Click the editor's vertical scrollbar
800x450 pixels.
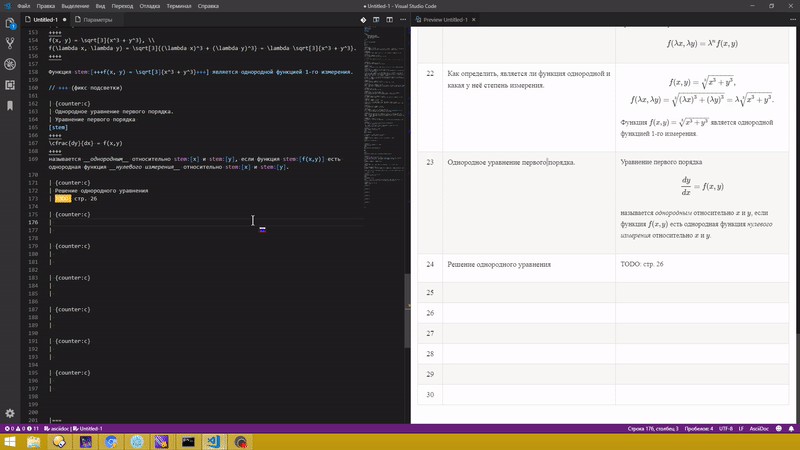(407, 311)
